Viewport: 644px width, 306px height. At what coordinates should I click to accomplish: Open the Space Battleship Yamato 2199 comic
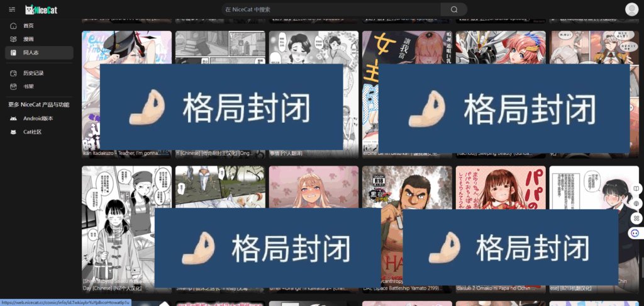pos(407,229)
